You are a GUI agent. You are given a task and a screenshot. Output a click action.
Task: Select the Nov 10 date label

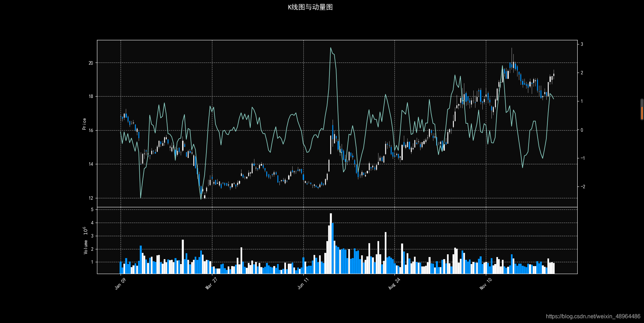(485, 284)
